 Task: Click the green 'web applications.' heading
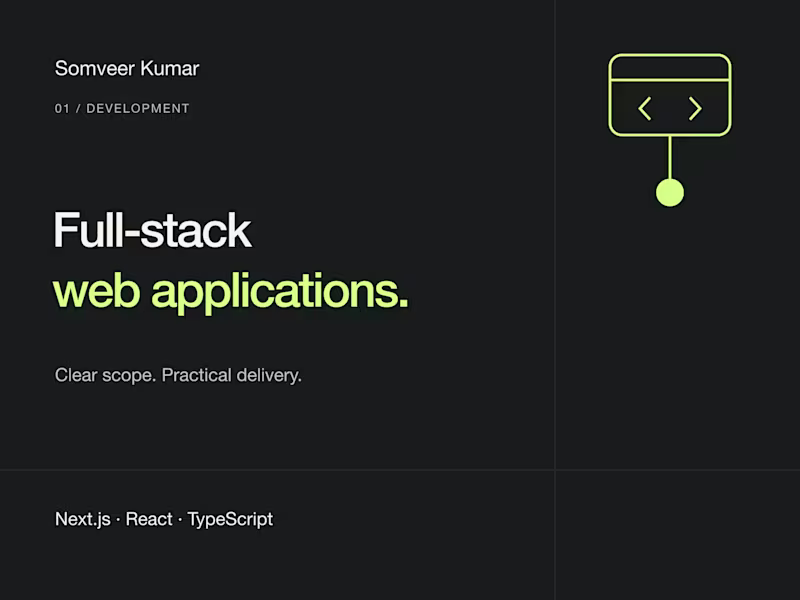(x=231, y=292)
